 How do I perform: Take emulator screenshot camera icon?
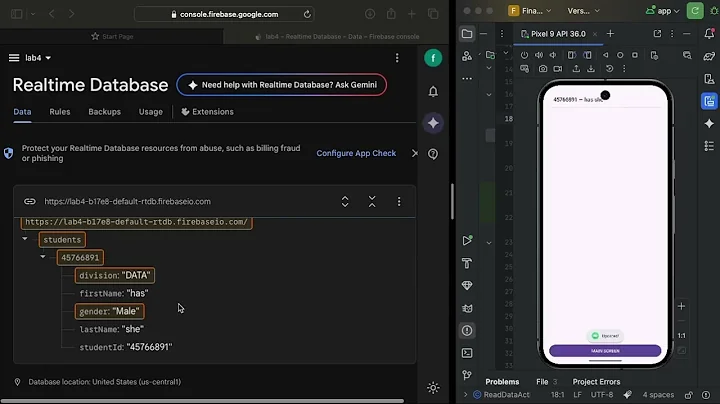tap(543, 69)
